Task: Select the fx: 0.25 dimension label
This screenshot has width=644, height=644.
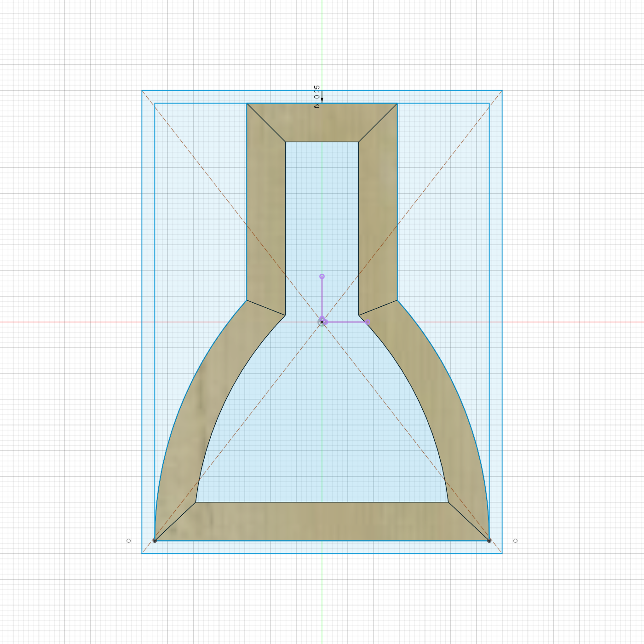Action: 316,97
